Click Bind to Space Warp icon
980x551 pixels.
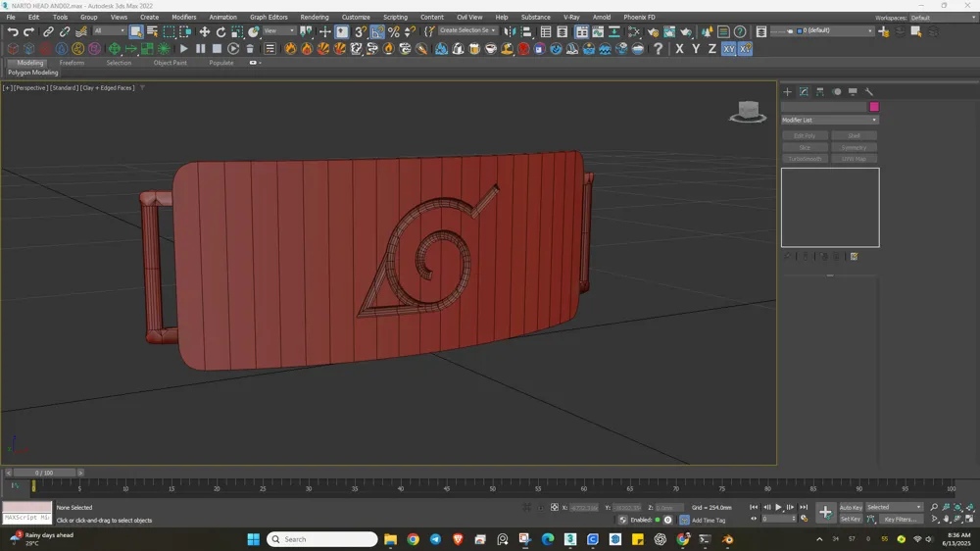[81, 31]
